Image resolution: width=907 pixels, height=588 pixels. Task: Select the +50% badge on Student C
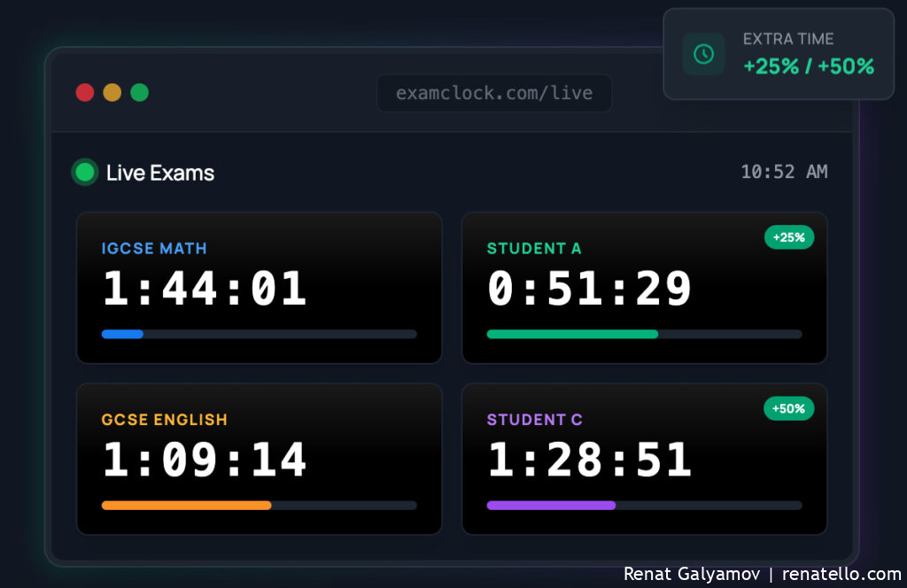click(x=788, y=408)
